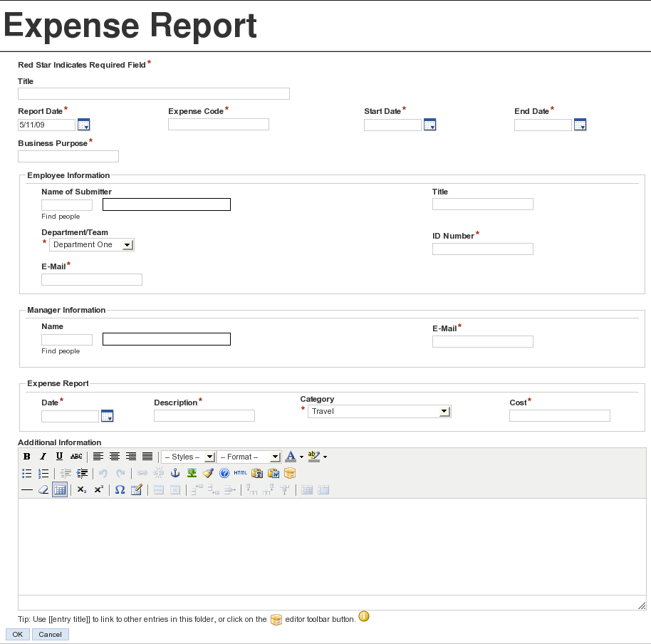Create a bulleted list
This screenshot has height=644, width=651.
[26, 473]
